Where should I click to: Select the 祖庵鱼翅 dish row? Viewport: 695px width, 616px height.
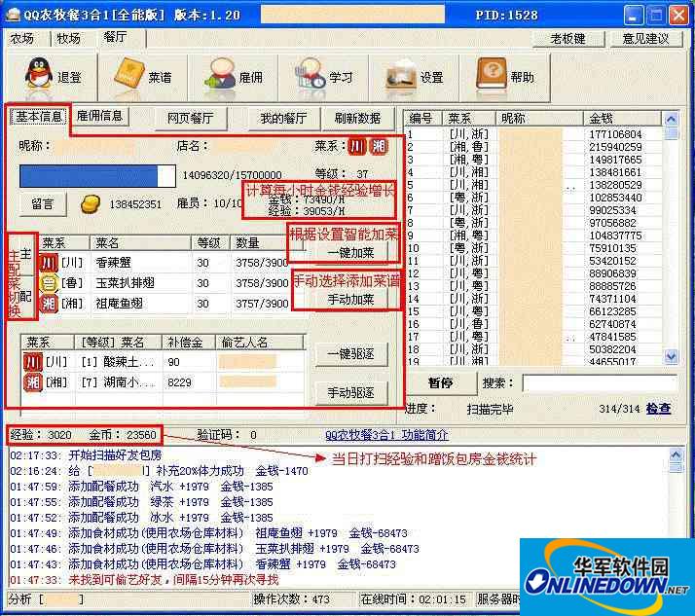click(x=164, y=304)
